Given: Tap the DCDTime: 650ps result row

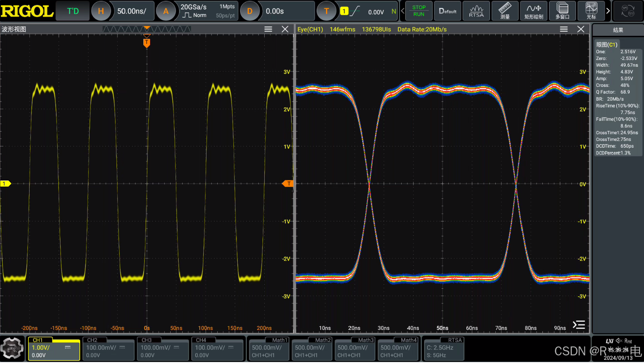Looking at the screenshot, I should 618,146.
